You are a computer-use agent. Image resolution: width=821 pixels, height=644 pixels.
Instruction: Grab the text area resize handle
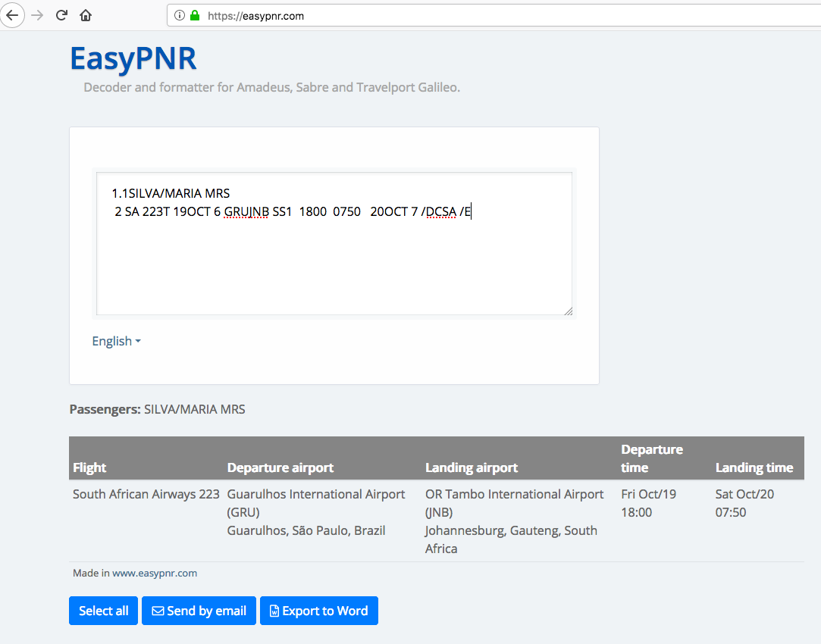tap(568, 311)
